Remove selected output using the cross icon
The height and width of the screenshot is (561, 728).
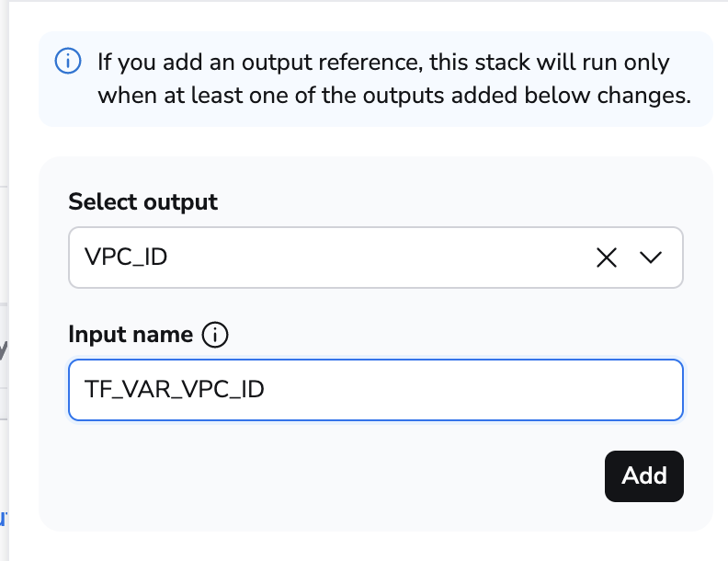[x=606, y=258]
